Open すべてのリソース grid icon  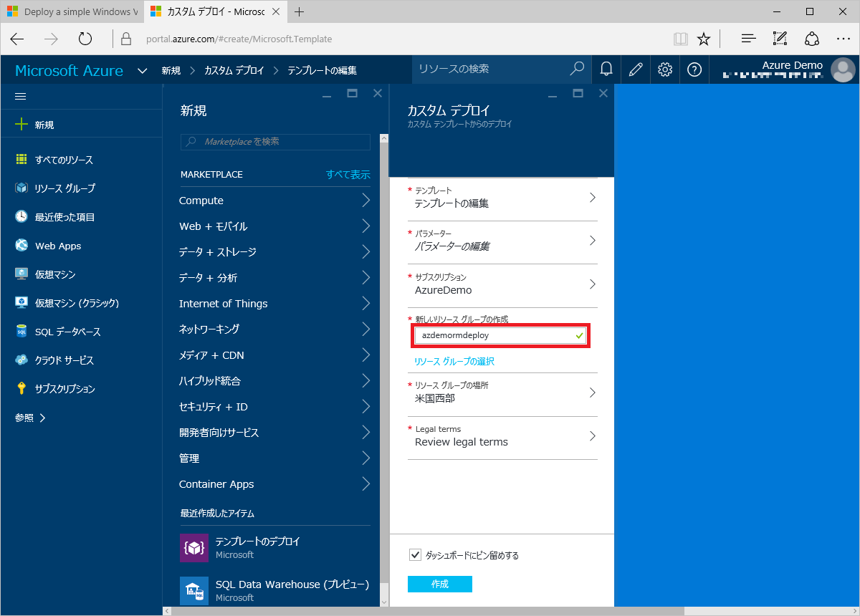(x=21, y=159)
